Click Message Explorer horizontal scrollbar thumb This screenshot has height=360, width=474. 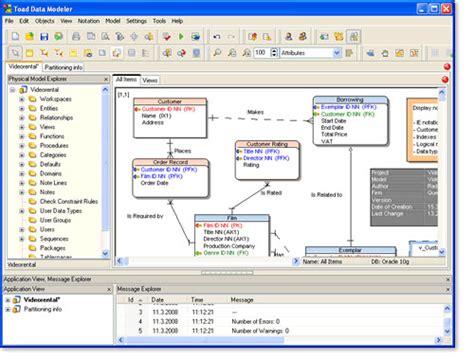point(205,340)
